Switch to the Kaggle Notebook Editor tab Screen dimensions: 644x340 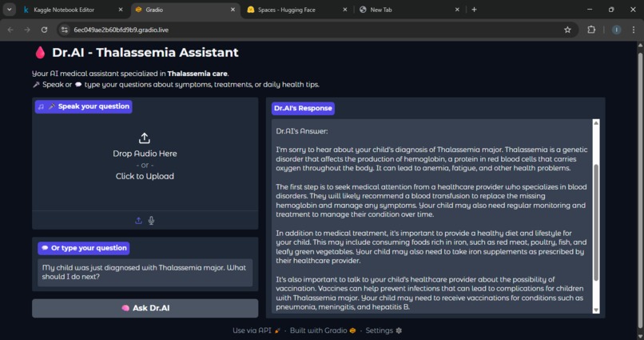coord(74,10)
